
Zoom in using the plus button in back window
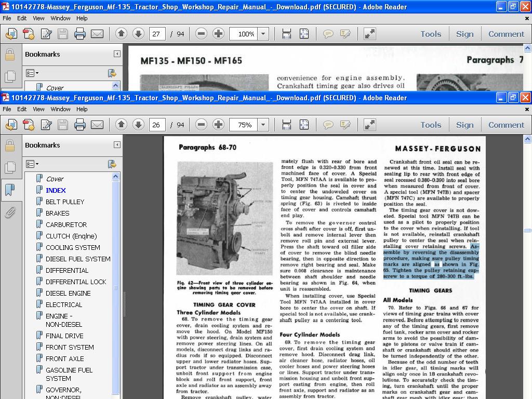[x=218, y=34]
